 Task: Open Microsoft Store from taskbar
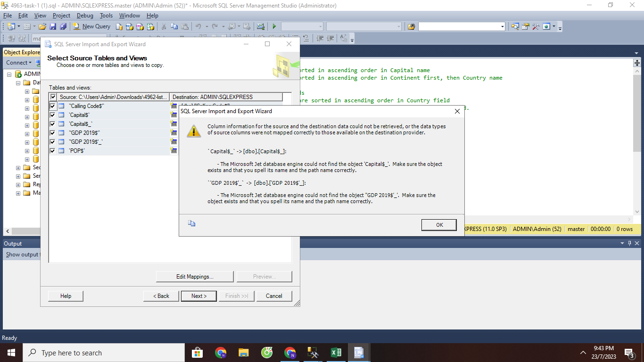[x=197, y=353]
